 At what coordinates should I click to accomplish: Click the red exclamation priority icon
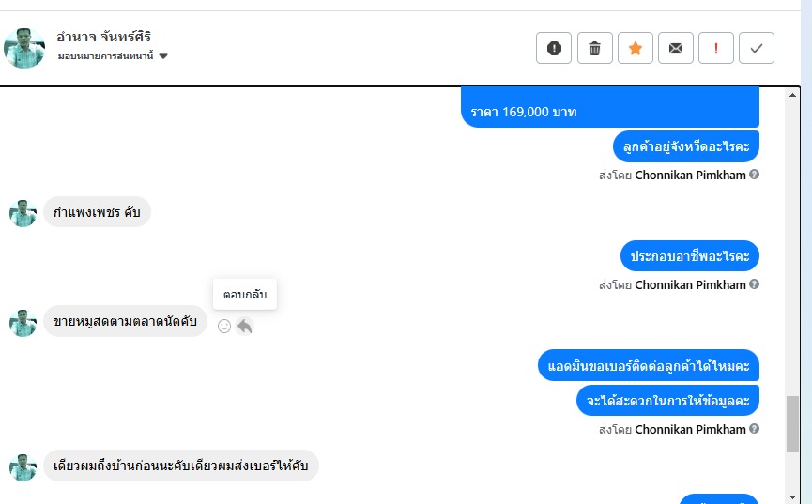(716, 48)
